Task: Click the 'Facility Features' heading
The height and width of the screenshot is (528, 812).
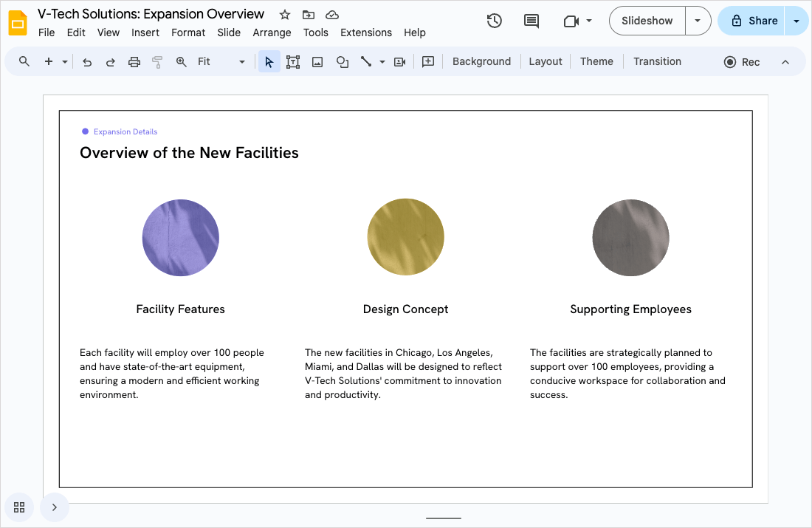Action: 180,309
